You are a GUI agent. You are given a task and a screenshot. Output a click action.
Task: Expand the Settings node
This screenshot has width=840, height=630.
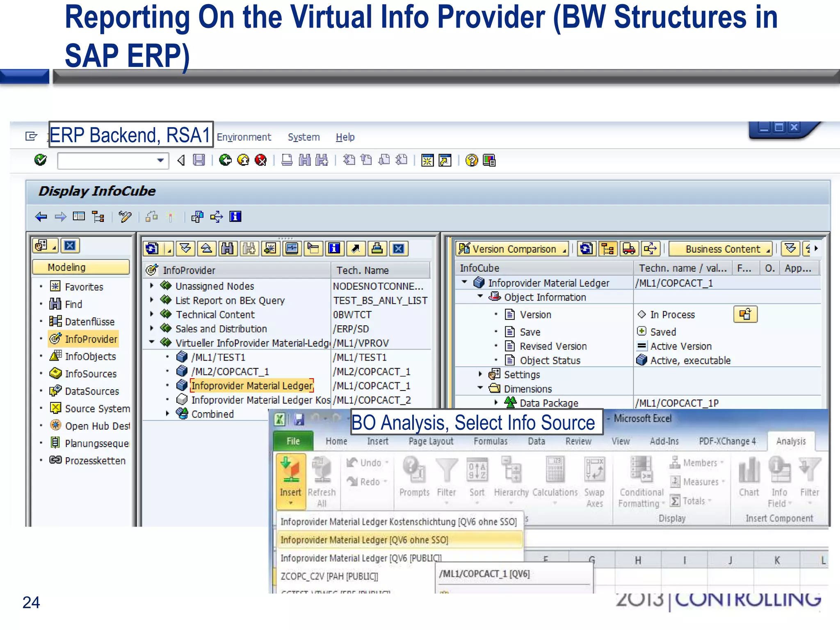(x=480, y=374)
